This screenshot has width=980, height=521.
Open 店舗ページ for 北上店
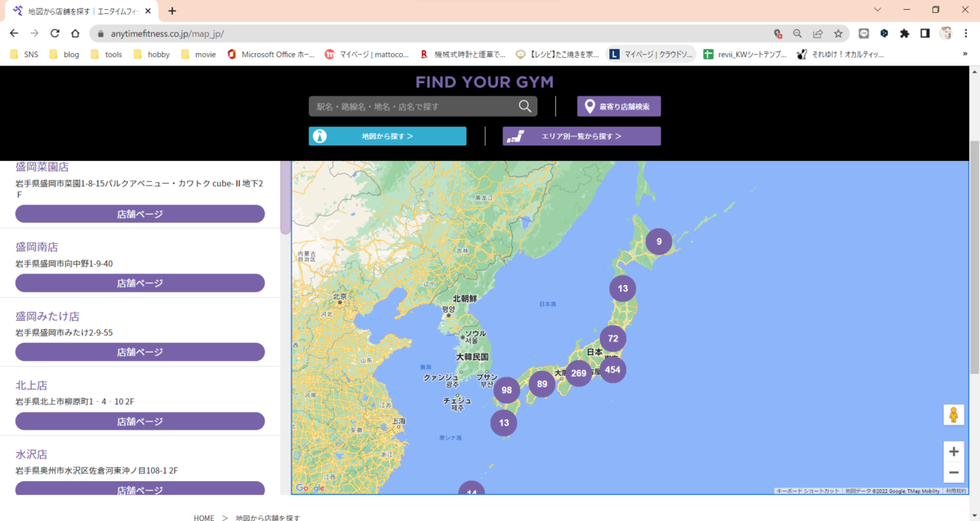140,421
